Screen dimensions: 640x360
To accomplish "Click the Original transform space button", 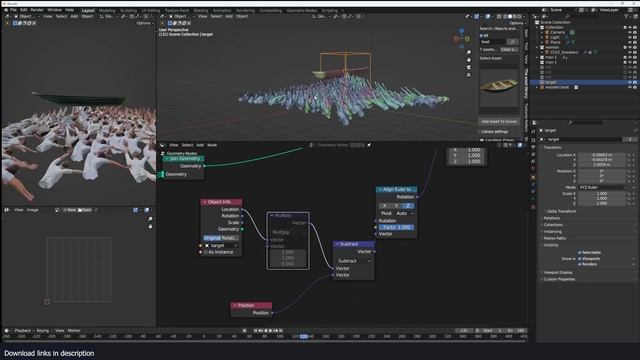I will [x=213, y=238].
